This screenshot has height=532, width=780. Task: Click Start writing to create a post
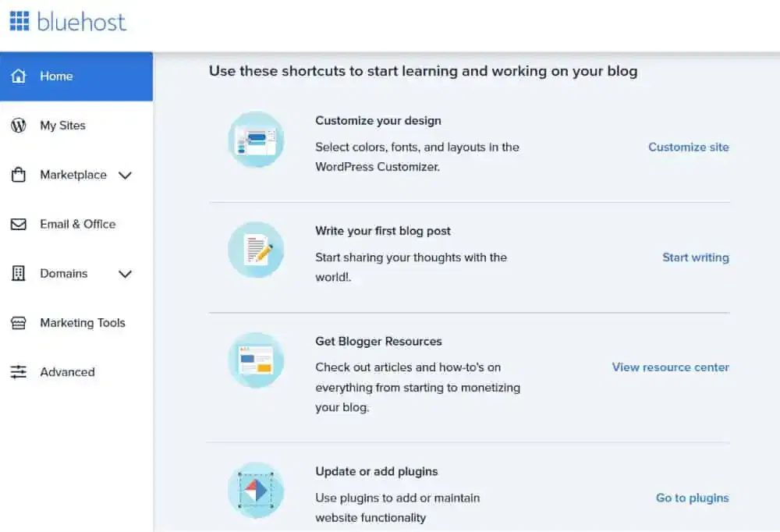(695, 257)
